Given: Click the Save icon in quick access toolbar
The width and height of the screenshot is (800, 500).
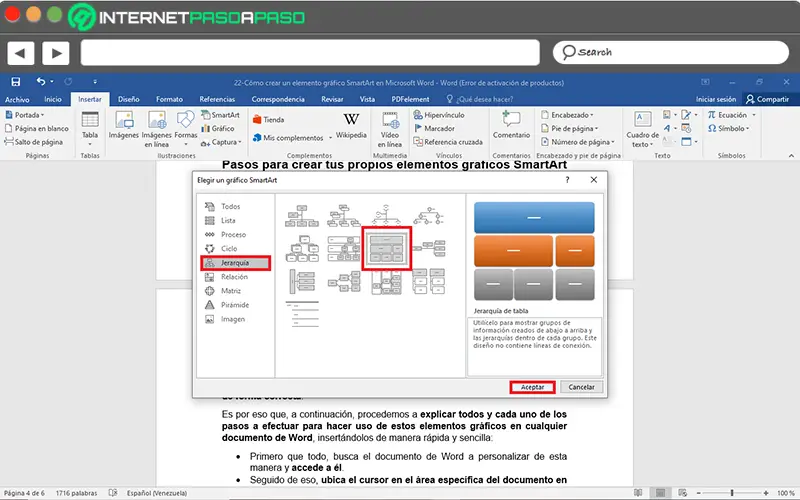Looking at the screenshot, I should point(16,82).
